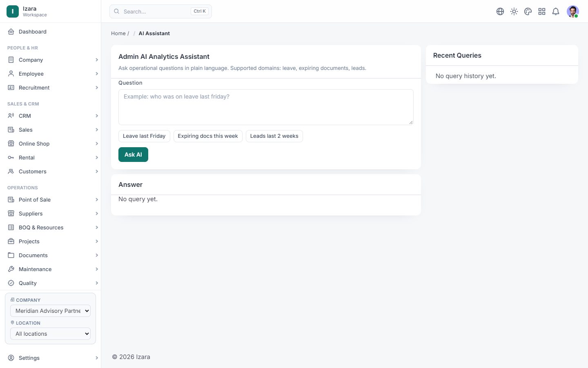Expand the Point of Sale chevron

[x=97, y=200]
